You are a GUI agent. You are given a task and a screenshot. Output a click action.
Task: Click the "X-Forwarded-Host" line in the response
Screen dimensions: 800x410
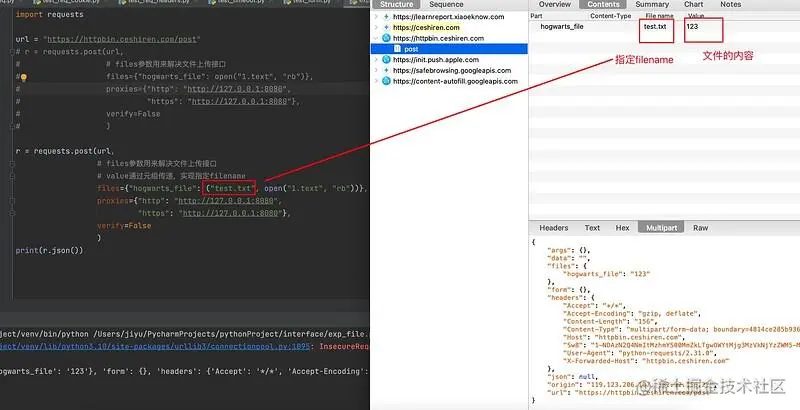(x=647, y=361)
